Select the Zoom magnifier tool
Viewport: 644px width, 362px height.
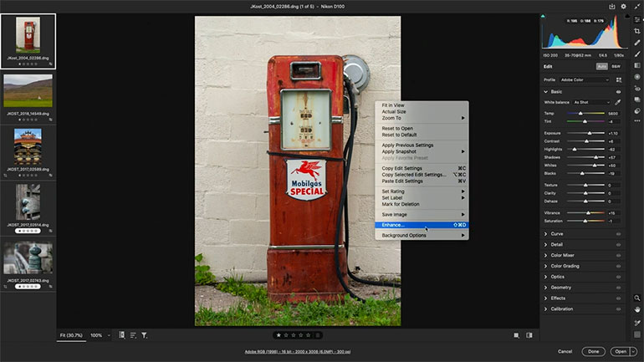click(x=637, y=298)
